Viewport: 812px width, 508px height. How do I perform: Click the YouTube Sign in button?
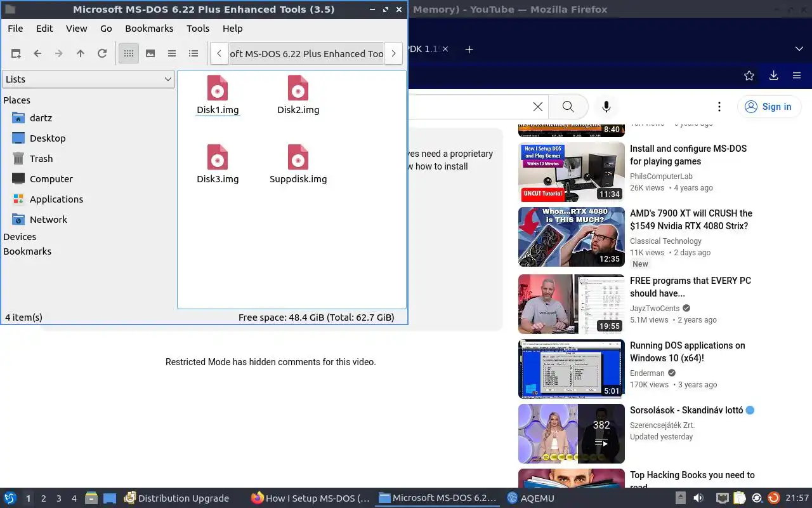[768, 107]
